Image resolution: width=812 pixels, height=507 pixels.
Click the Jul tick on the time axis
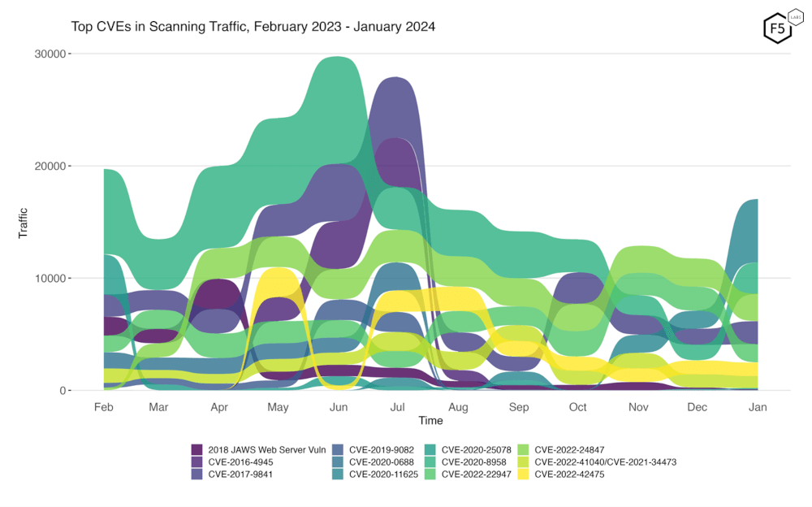point(398,407)
